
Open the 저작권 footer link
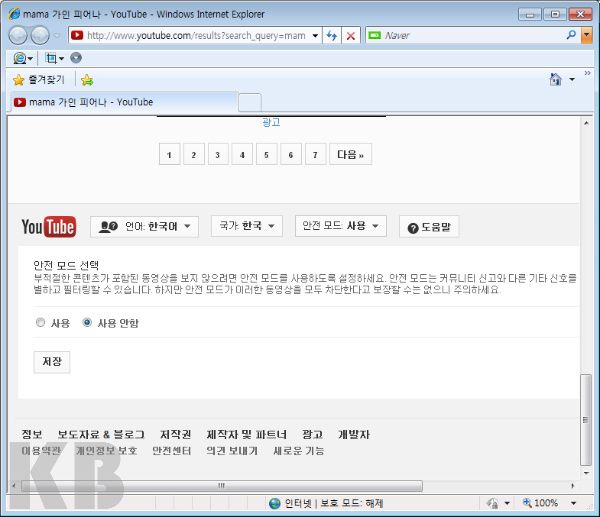(x=175, y=434)
